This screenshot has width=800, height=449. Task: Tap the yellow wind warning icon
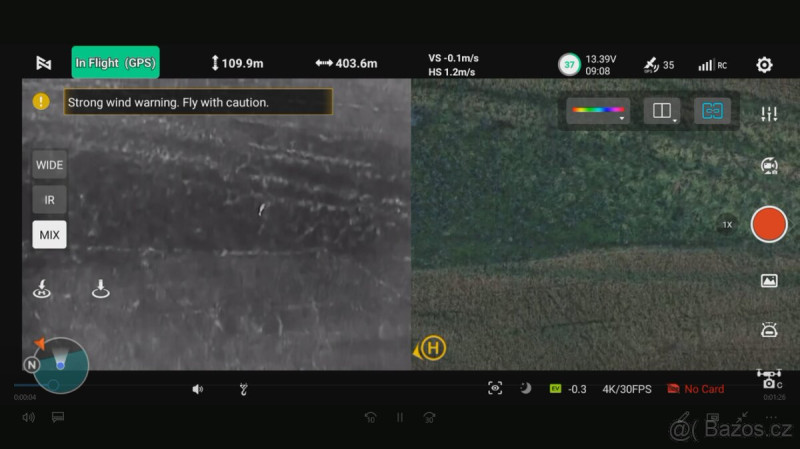pos(41,102)
